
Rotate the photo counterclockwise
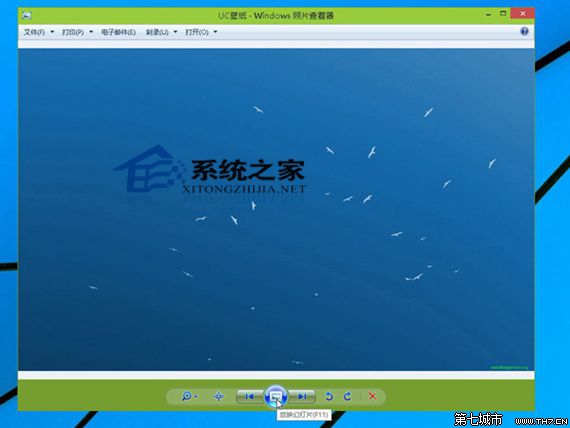[329, 396]
